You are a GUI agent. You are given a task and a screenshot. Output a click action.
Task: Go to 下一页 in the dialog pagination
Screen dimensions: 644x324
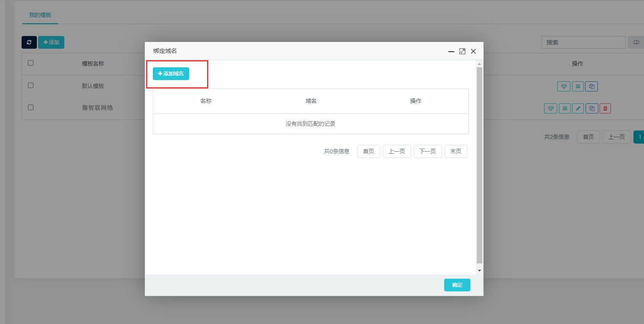click(428, 151)
